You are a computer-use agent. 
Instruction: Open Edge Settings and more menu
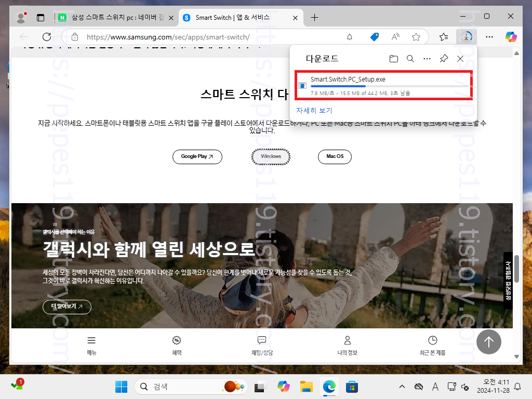click(489, 37)
